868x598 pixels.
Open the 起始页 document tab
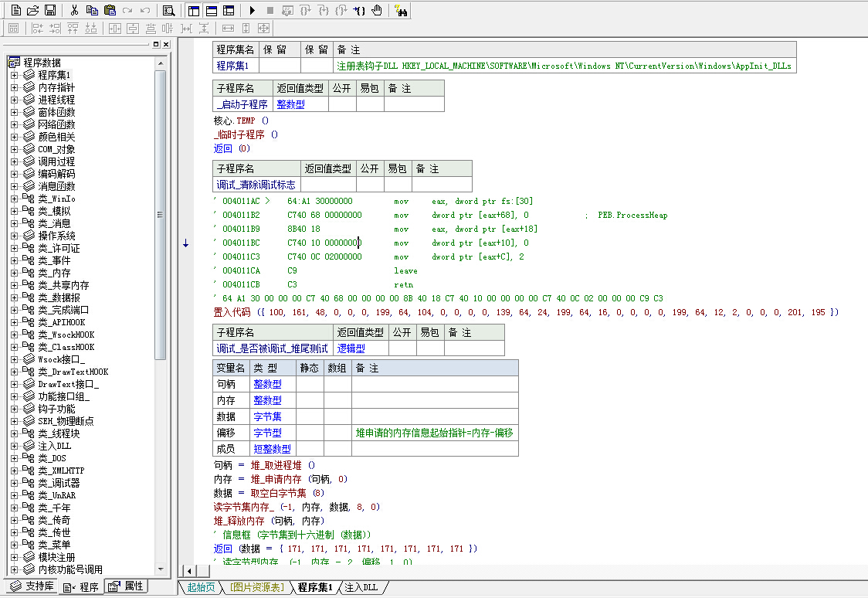pos(202,587)
